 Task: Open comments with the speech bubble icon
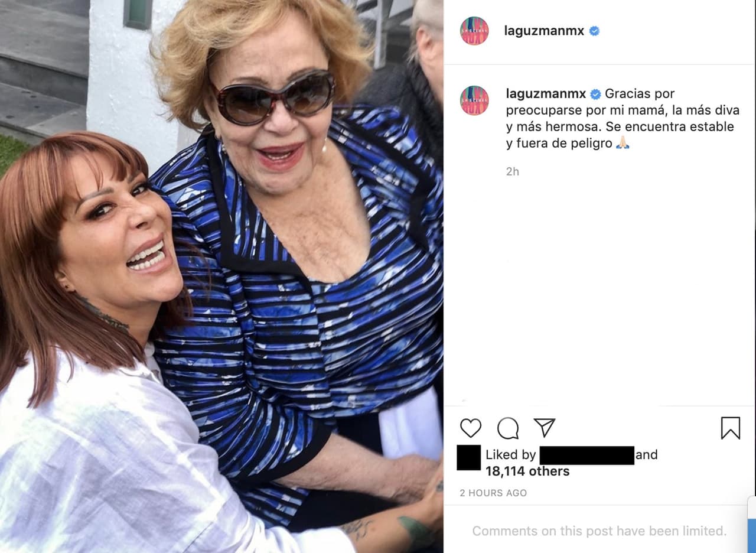(x=508, y=428)
